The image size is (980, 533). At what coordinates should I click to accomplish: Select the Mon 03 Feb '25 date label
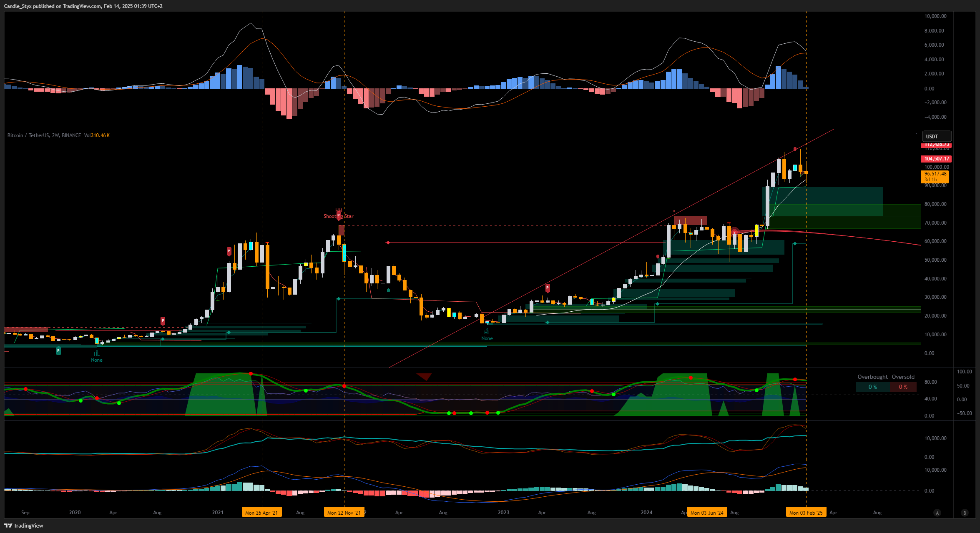806,513
